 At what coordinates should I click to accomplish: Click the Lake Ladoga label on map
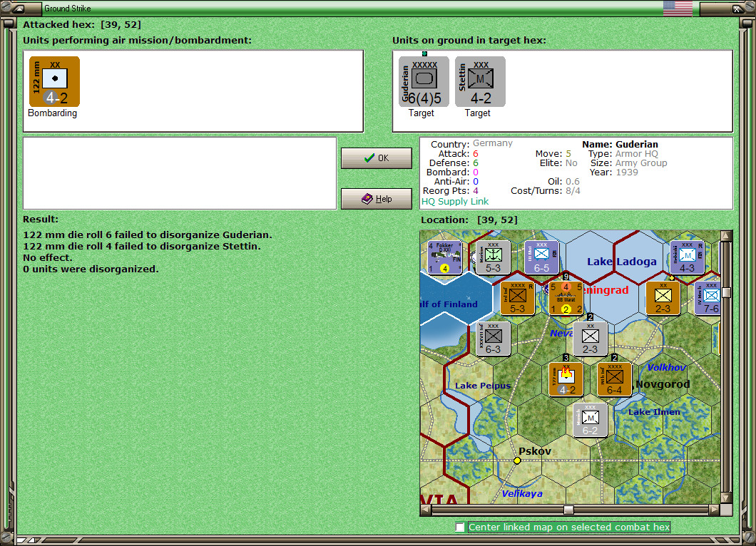coord(621,262)
